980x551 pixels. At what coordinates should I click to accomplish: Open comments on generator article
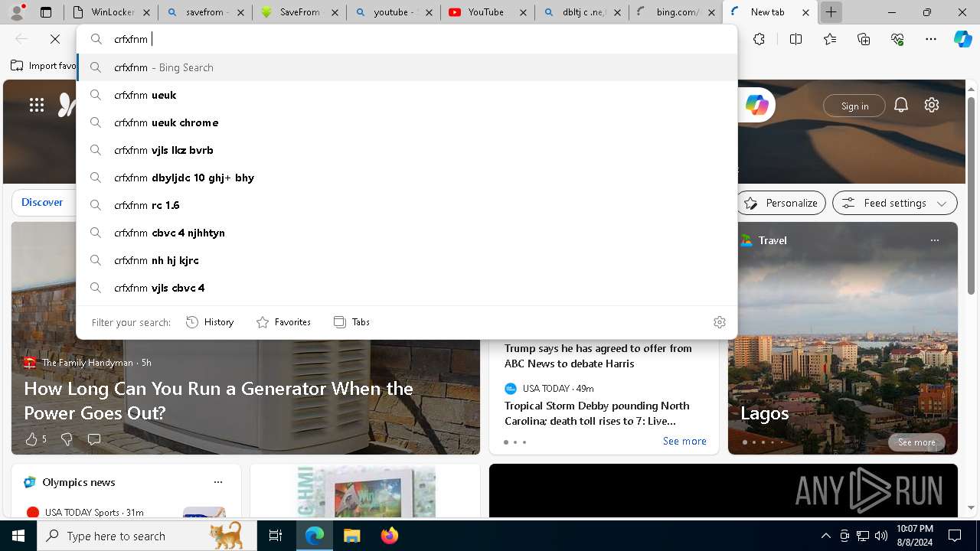pyautogui.click(x=94, y=439)
